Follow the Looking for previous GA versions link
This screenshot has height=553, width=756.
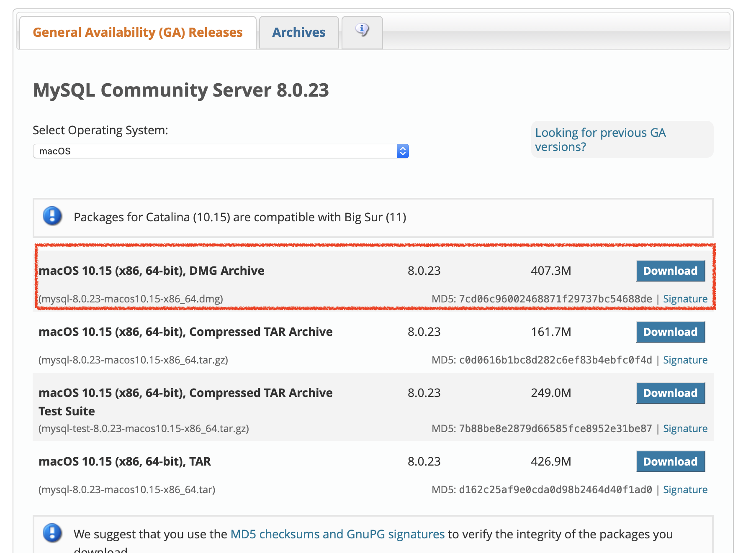click(x=600, y=140)
